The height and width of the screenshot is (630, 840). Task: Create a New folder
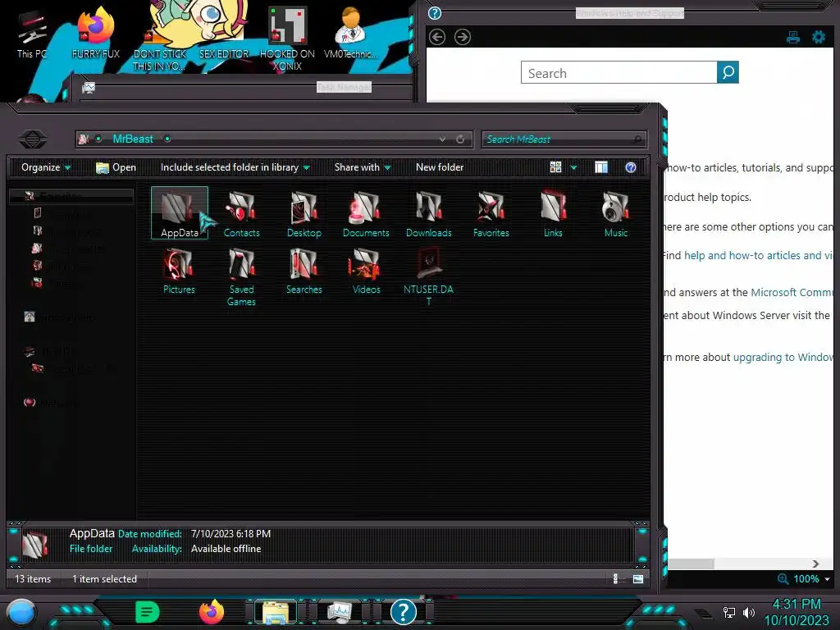(440, 167)
